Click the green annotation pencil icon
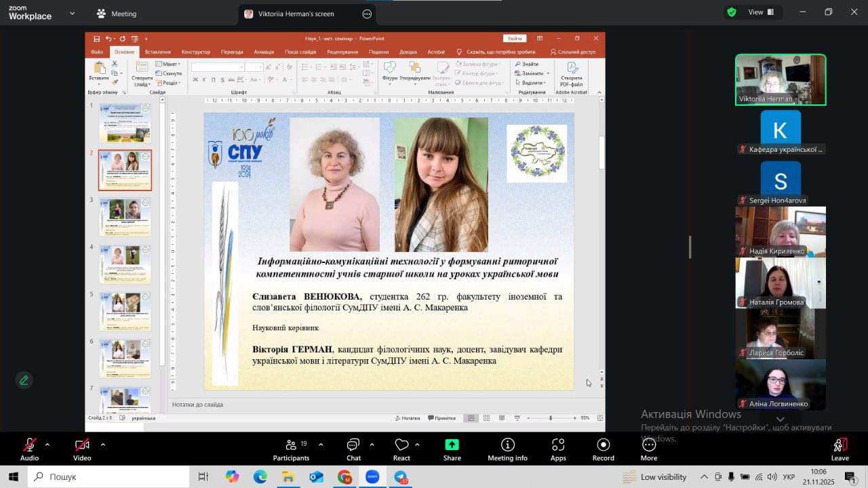The height and width of the screenshot is (488, 868). click(24, 380)
